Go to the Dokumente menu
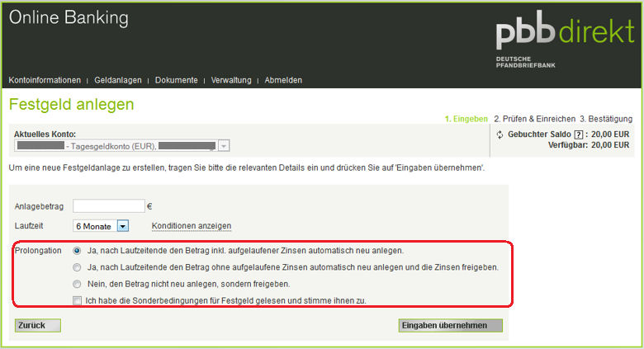Viewport: 644px width, 349px height. 176,80
